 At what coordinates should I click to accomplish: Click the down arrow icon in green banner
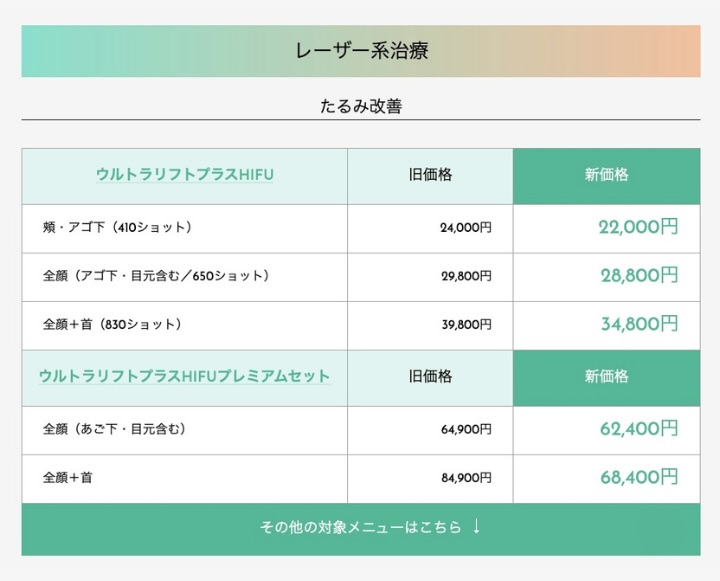477,526
